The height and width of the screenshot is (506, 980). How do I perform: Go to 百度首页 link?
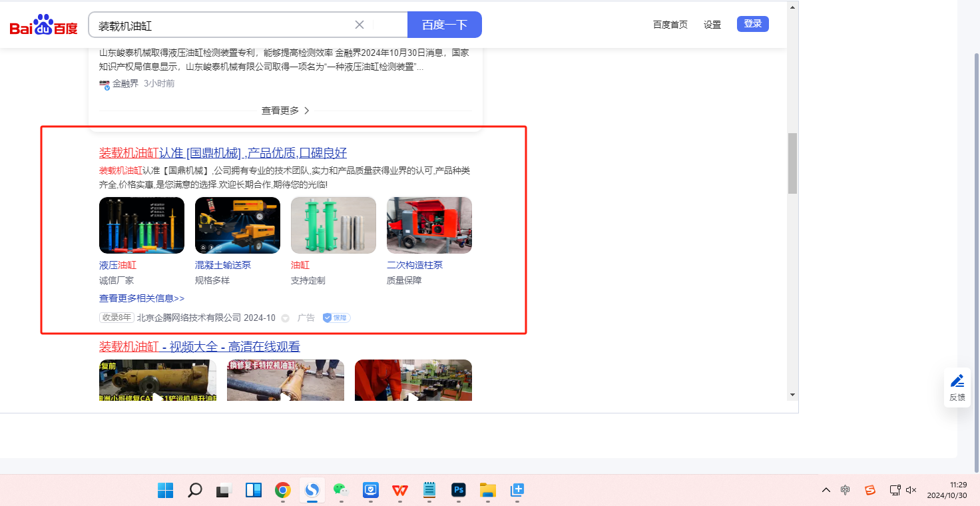pyautogui.click(x=670, y=25)
